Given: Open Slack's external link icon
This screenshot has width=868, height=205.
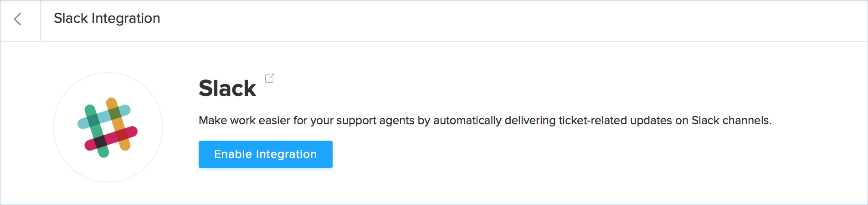Looking at the screenshot, I should (x=270, y=78).
